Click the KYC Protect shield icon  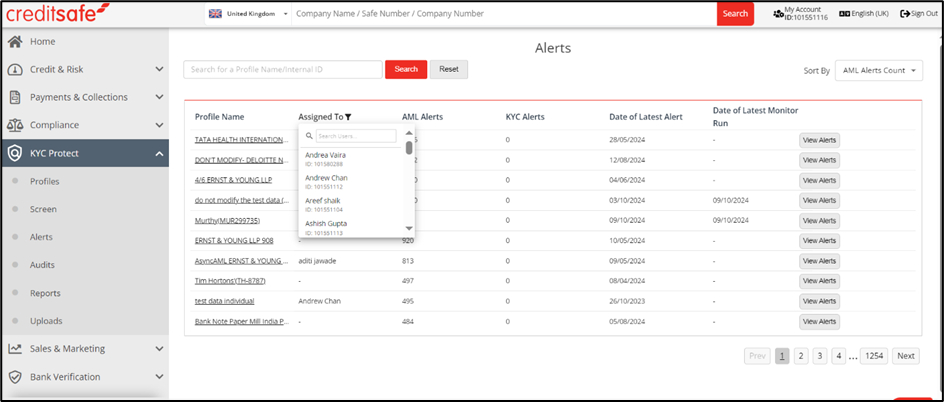point(15,153)
